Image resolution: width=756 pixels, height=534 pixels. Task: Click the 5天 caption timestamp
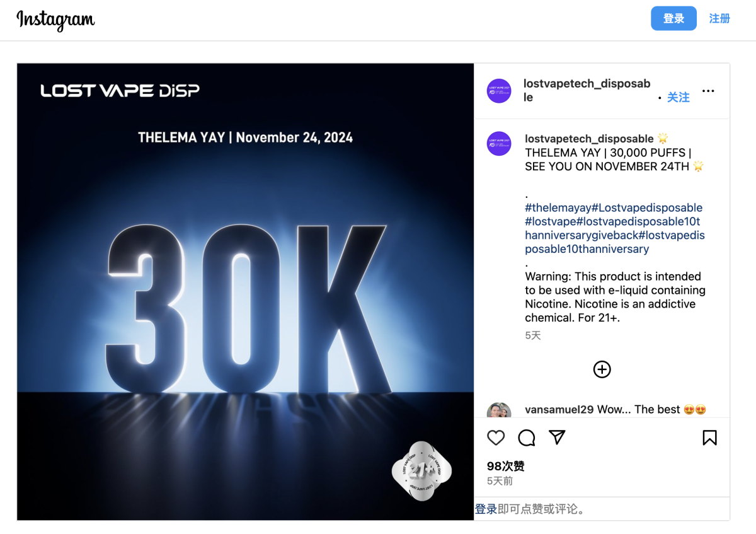coord(533,335)
